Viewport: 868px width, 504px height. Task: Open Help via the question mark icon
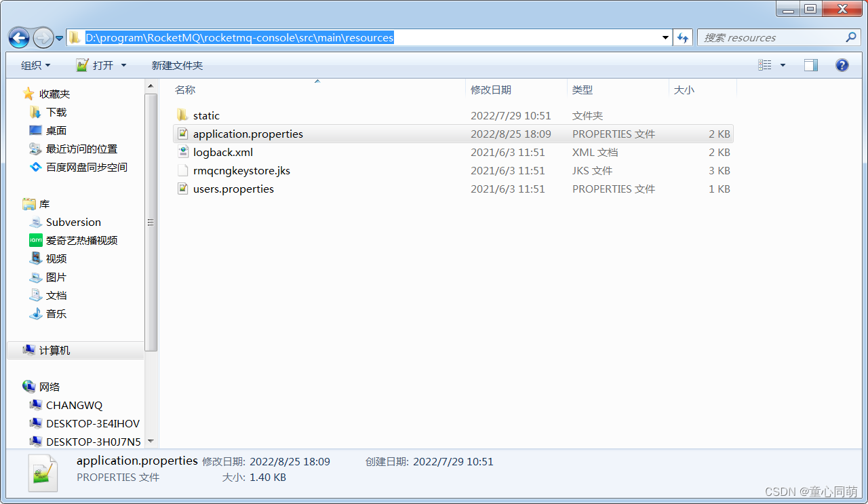pos(842,64)
